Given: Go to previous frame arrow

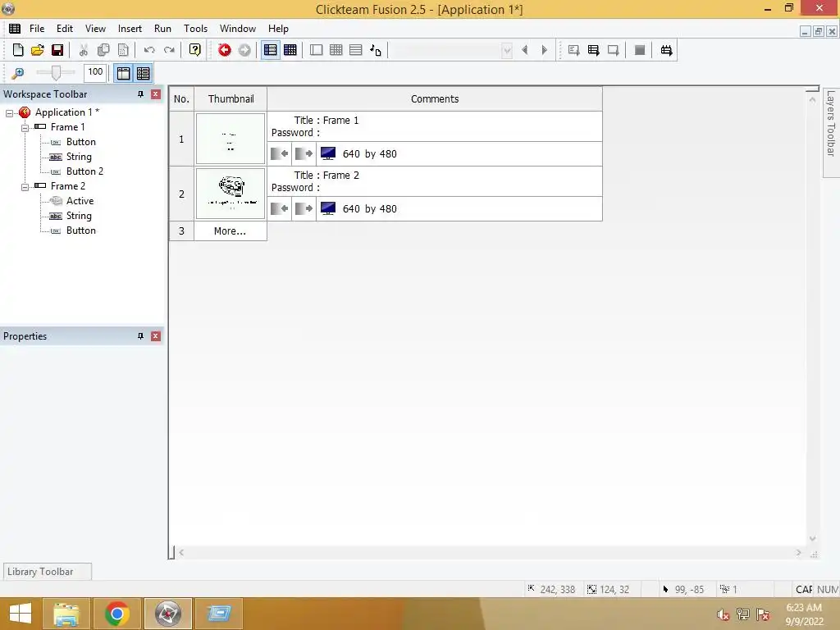Looking at the screenshot, I should point(525,50).
